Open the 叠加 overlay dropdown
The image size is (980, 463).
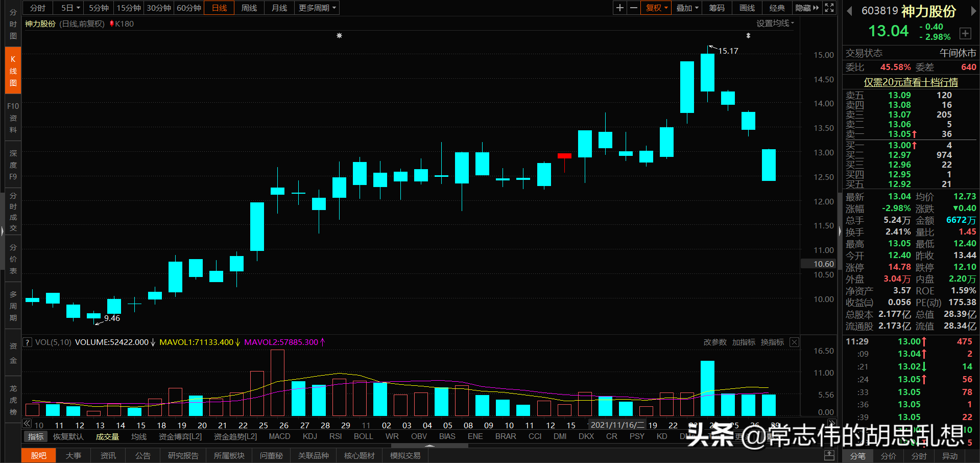686,8
